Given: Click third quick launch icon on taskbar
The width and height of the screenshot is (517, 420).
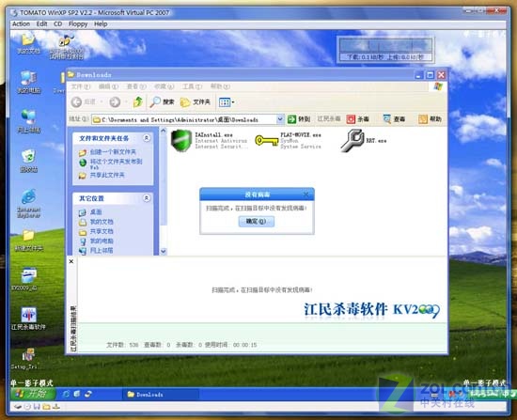Looking at the screenshot, I should pyautogui.click(x=87, y=394).
